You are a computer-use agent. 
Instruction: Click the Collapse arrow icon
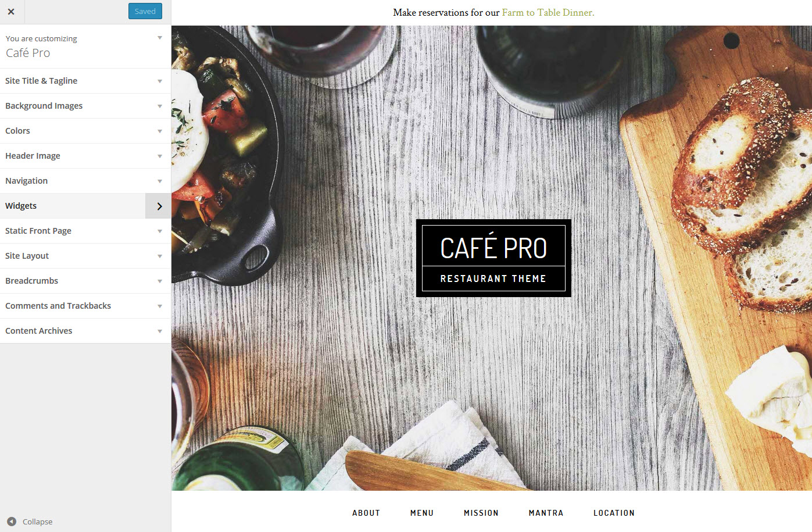coord(12,522)
